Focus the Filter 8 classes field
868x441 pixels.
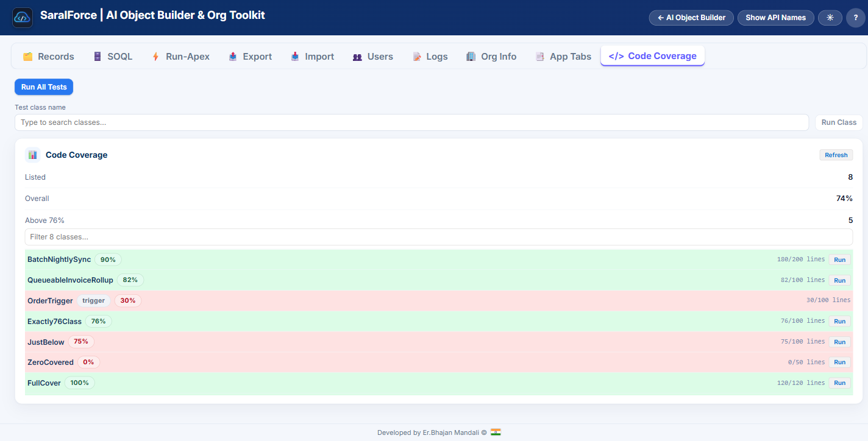[439, 237]
